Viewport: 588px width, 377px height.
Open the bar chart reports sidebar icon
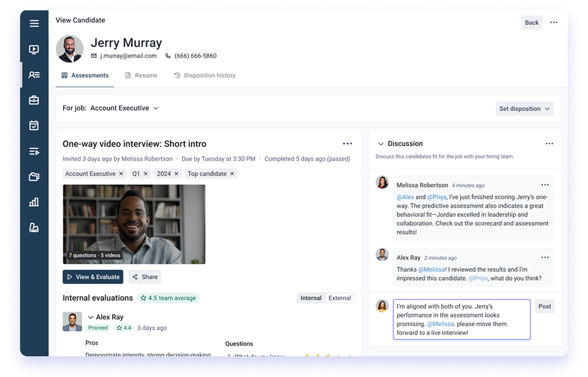pyautogui.click(x=34, y=202)
